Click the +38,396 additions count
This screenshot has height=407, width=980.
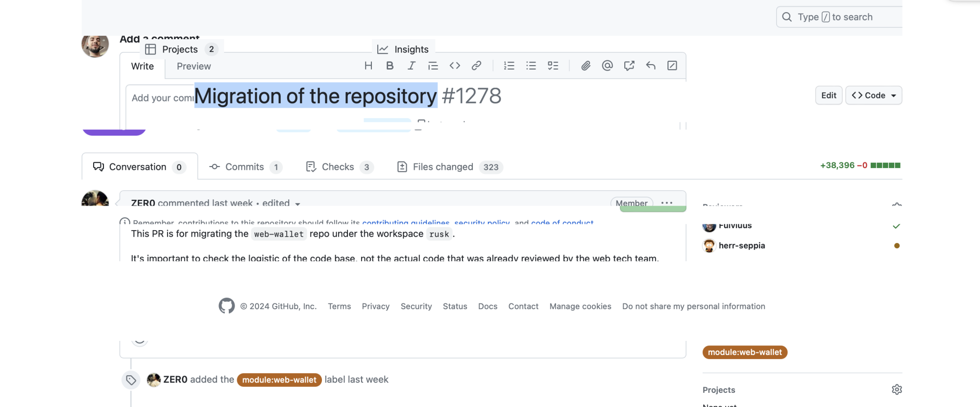[x=837, y=166]
